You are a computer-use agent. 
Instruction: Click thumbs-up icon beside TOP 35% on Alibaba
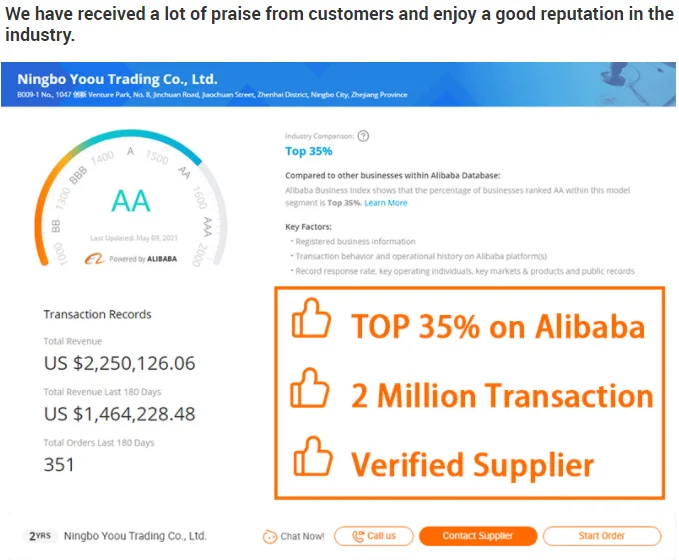point(310,325)
